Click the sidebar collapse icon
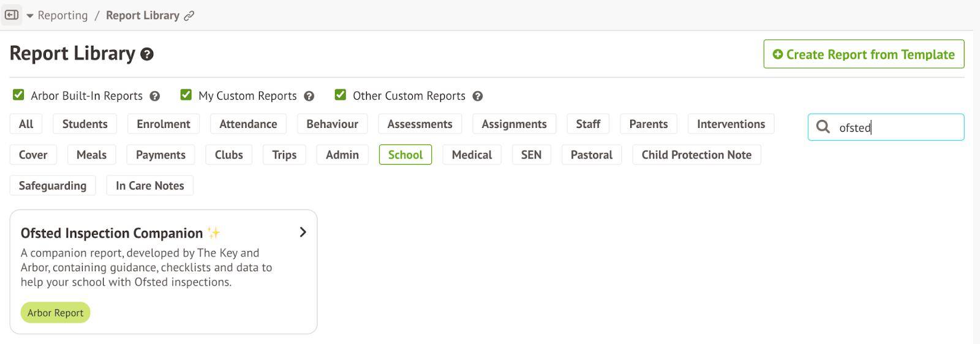 click(x=12, y=15)
